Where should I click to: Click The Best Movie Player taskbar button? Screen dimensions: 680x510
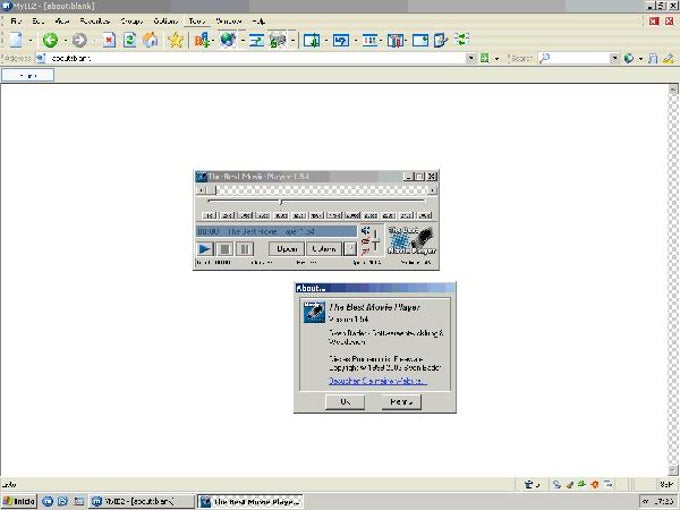(250, 501)
